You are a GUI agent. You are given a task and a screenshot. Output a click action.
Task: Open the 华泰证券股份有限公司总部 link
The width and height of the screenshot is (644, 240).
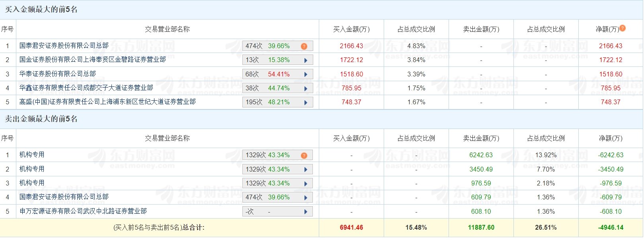(x=58, y=74)
